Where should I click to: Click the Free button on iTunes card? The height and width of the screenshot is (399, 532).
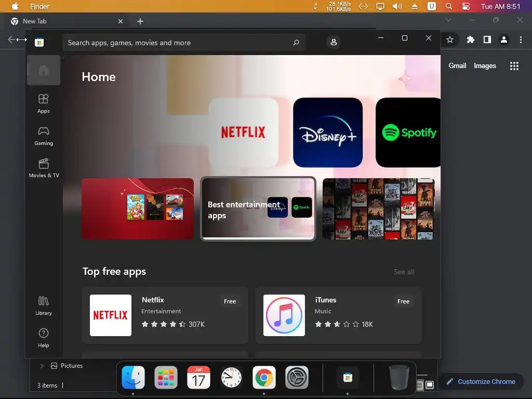tap(403, 301)
